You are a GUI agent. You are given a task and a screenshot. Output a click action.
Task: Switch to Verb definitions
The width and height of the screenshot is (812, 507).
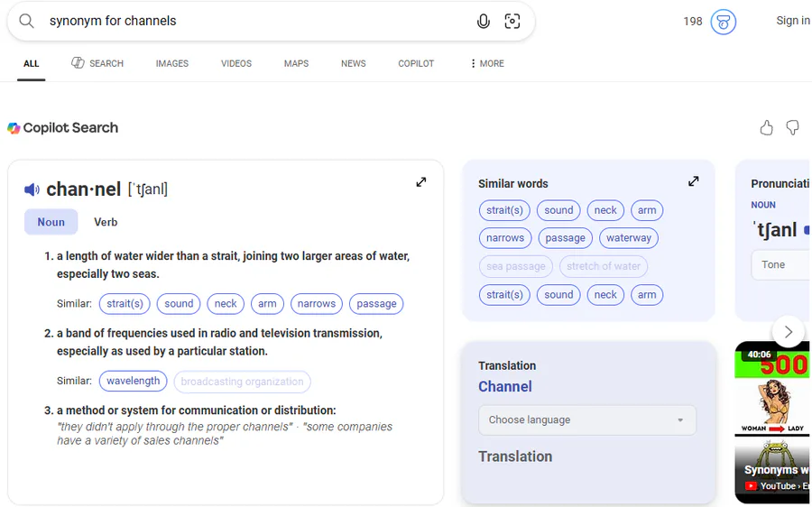(106, 222)
